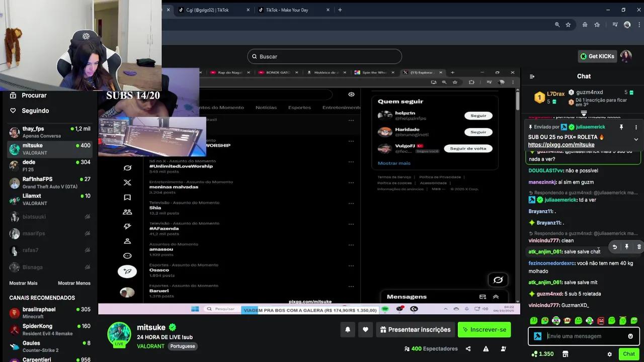Click the green Inscrever-se button
644x362 pixels.
coord(485,330)
